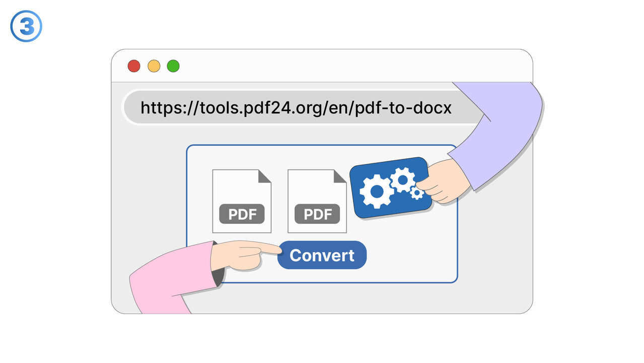Click the largest gear on the blue card
Viewport: 644px width, 363px height.
point(376,191)
